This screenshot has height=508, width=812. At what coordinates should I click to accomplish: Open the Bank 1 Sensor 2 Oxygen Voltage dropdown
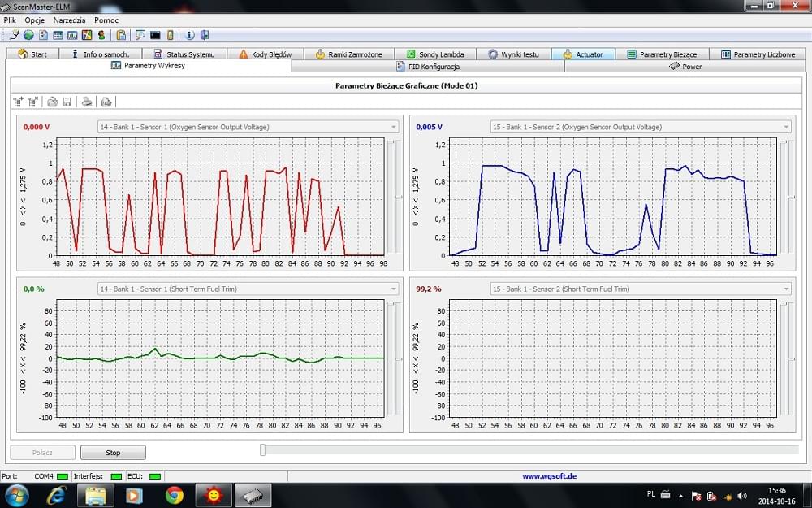(x=641, y=127)
